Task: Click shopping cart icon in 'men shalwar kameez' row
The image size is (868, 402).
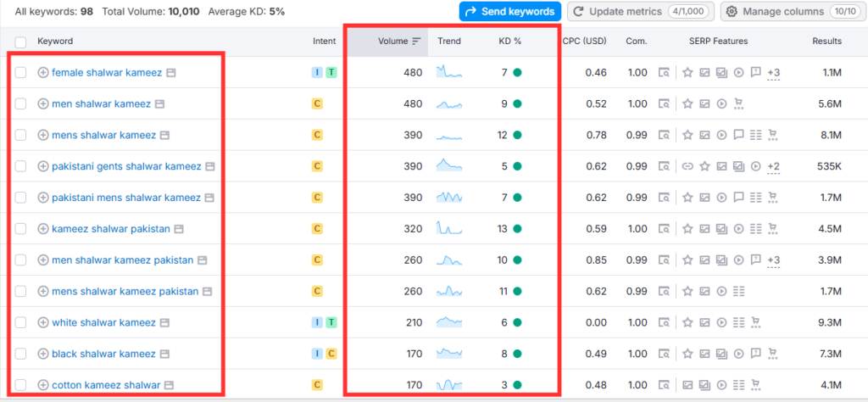Action: click(738, 103)
